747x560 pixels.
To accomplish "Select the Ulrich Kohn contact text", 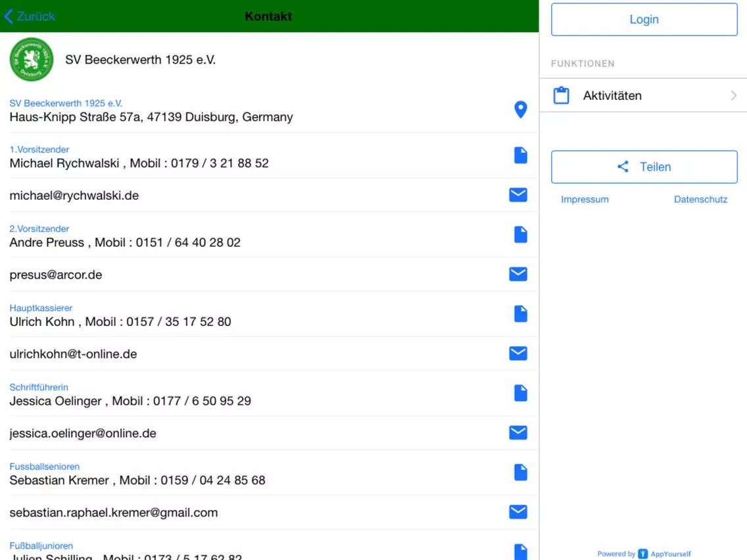I will coord(120,322).
